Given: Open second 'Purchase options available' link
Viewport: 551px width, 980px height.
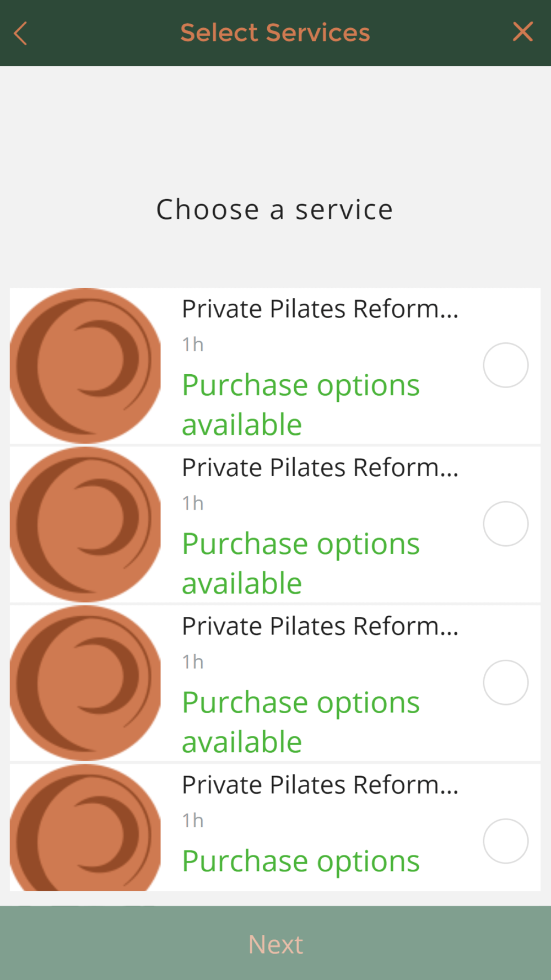Looking at the screenshot, I should click(x=301, y=563).
